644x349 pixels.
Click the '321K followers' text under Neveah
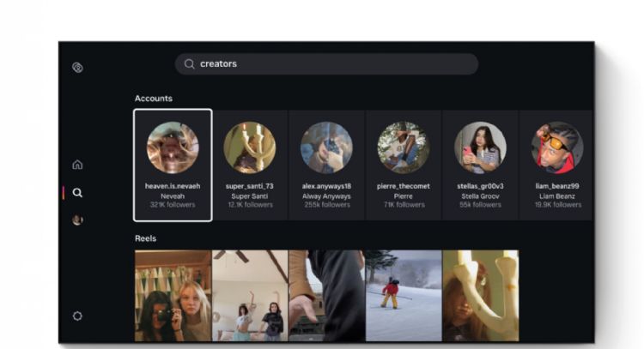click(x=173, y=205)
